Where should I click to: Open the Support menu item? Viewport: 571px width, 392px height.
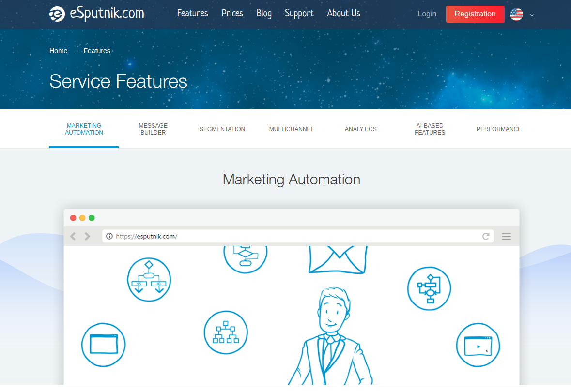pos(299,14)
